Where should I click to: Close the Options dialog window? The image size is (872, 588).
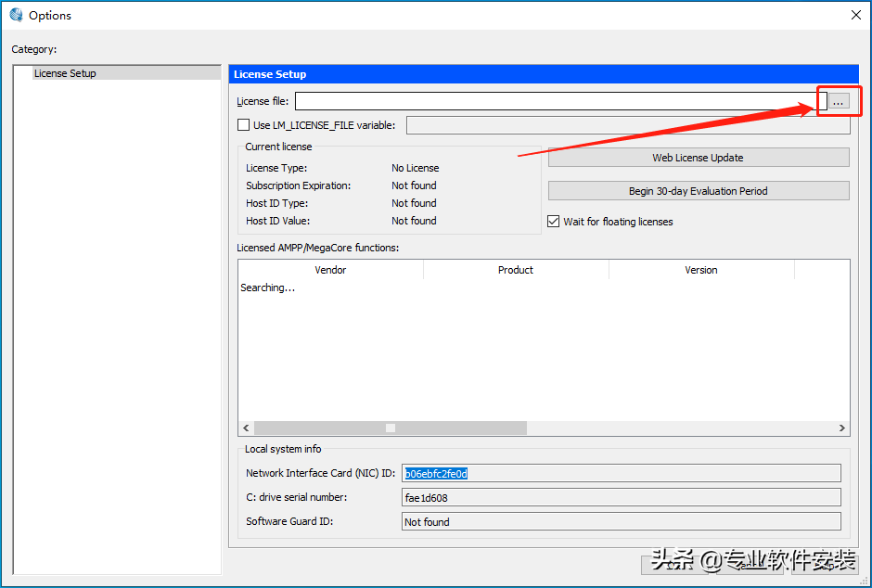[856, 15]
